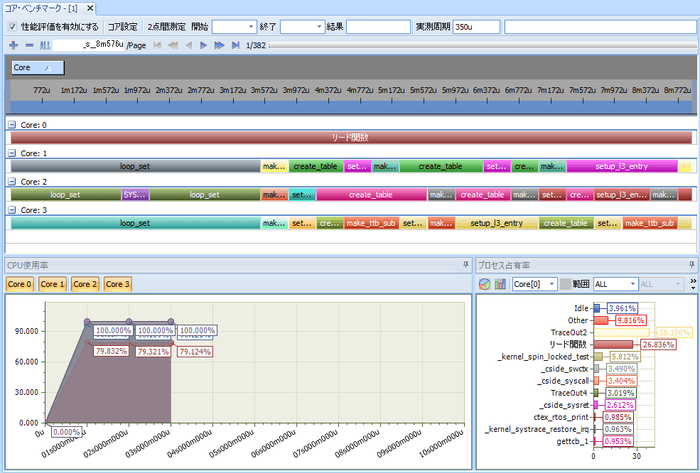Image resolution: width=700 pixels, height=473 pixels.
Task: Click the 実測周期 input field
Action: pos(483,26)
